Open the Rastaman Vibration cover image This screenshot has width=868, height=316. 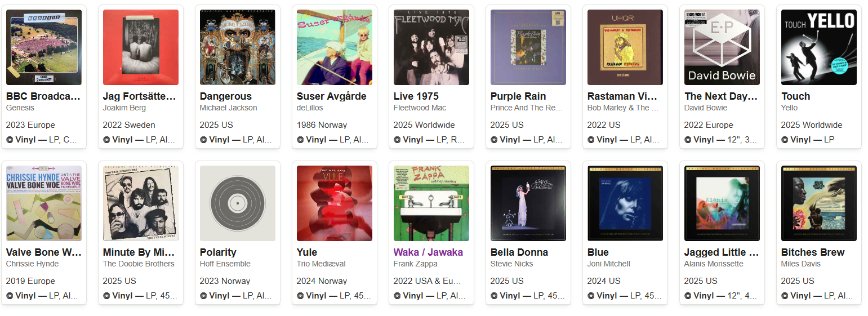(625, 47)
